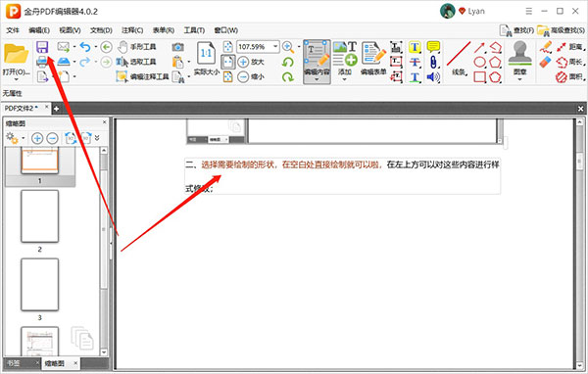Click the Zoom In (放大) button
Screen dimensions: 588x374
(251, 62)
